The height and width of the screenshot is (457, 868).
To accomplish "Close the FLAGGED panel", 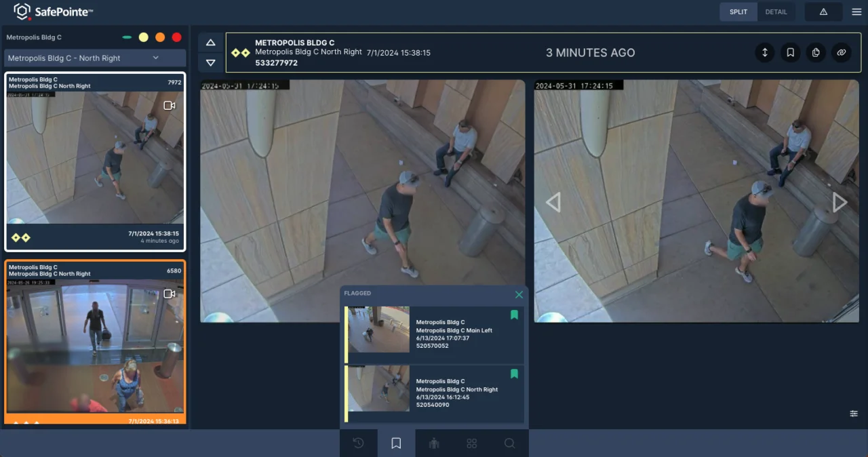I will click(x=519, y=295).
